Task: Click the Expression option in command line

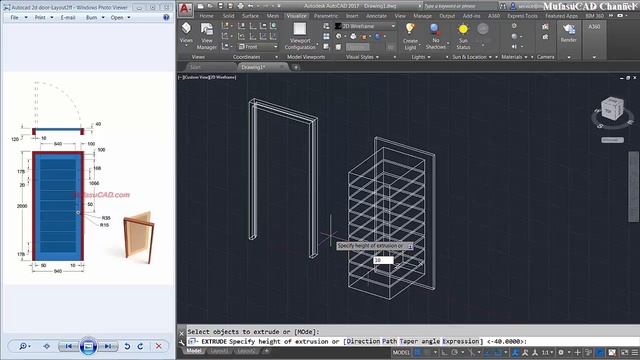Action: point(461,341)
